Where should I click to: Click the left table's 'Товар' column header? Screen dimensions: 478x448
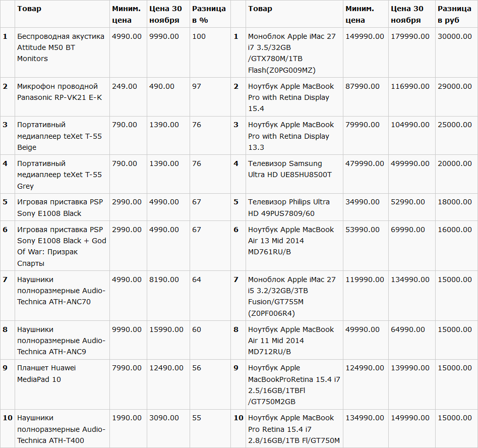point(62,14)
